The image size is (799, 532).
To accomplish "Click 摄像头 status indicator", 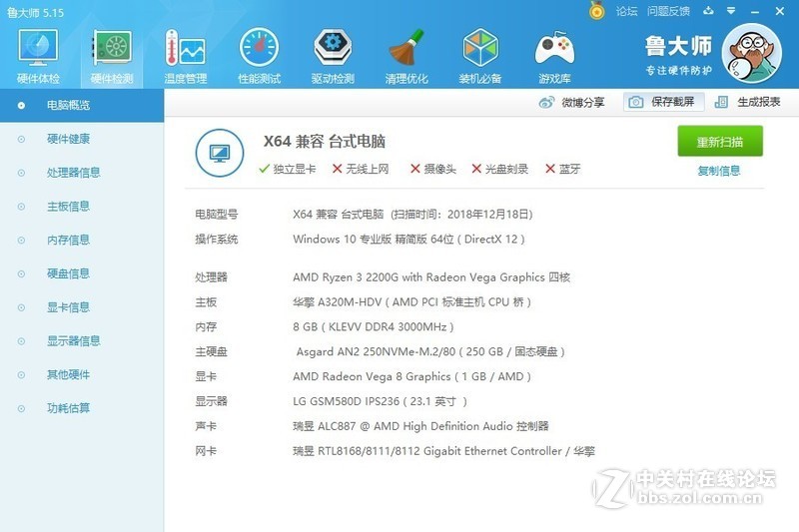I will click(x=433, y=169).
